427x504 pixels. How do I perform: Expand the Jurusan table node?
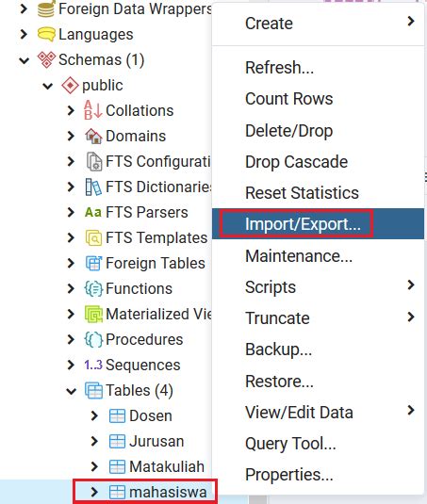(x=94, y=441)
